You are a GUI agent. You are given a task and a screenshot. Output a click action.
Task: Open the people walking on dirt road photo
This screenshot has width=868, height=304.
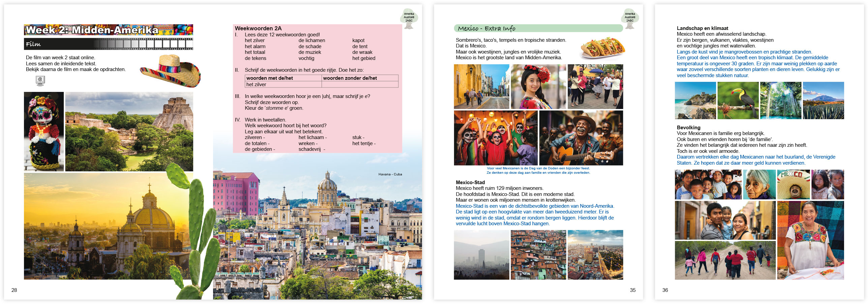click(x=725, y=260)
